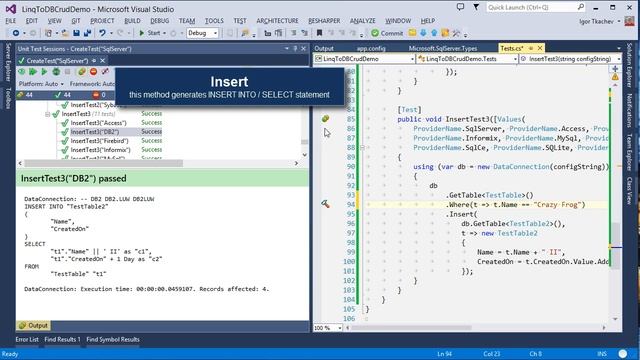Filter by 44 total tests counter
This screenshot has height=360, width=640.
point(25,95)
